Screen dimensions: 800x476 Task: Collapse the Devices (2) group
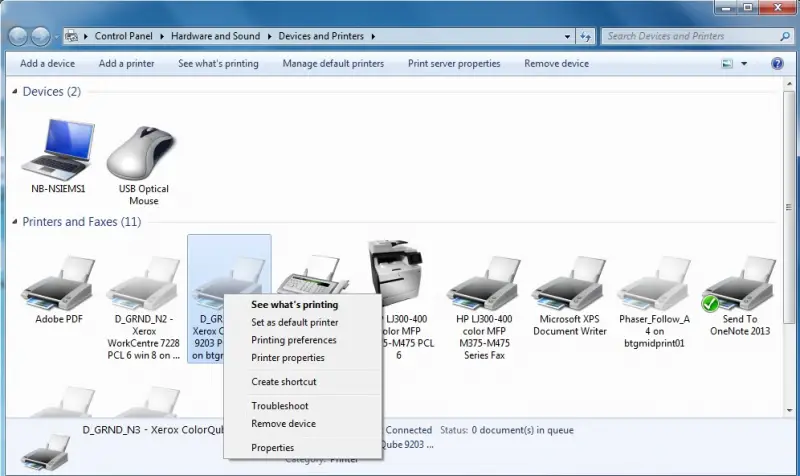[x=15, y=91]
